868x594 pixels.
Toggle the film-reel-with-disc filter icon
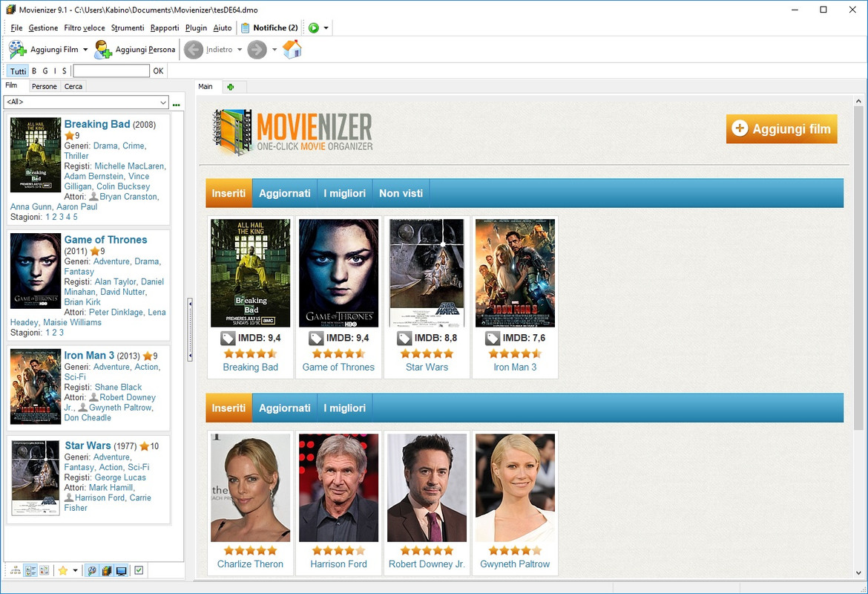coord(106,570)
